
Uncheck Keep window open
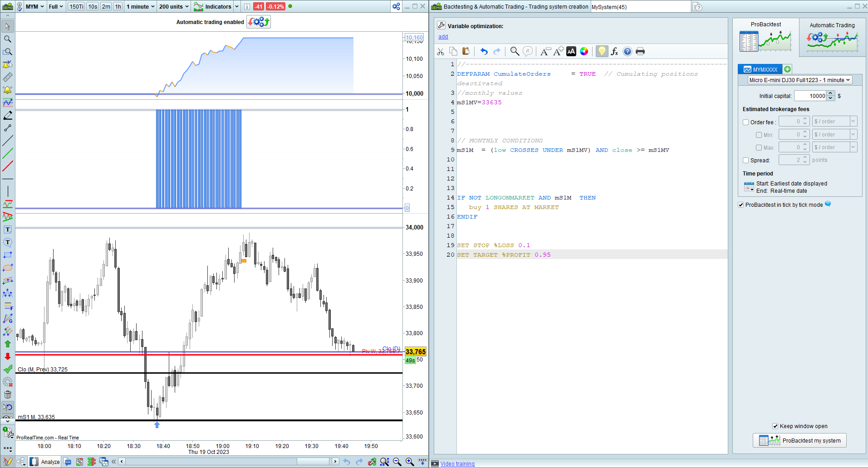(775, 426)
